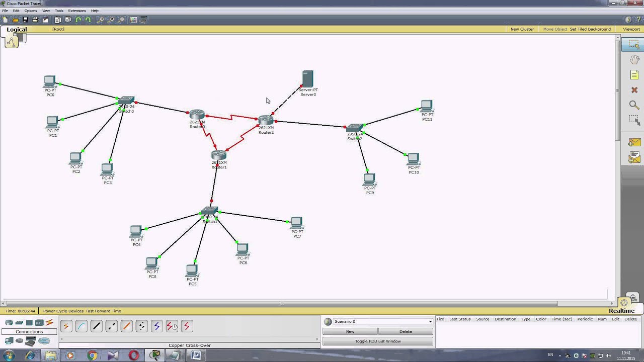This screenshot has width=644, height=362.
Task: Open the Extensions menu
Action: click(77, 11)
